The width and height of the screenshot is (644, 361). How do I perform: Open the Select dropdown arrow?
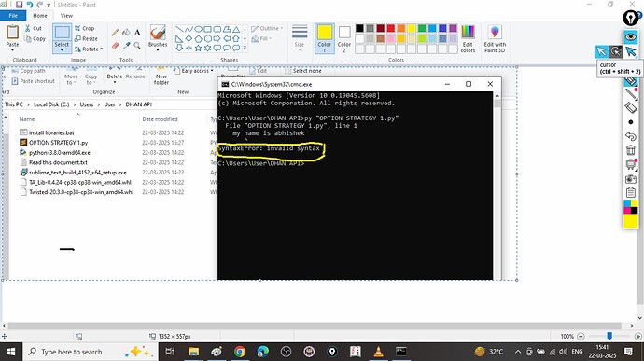tap(62, 50)
